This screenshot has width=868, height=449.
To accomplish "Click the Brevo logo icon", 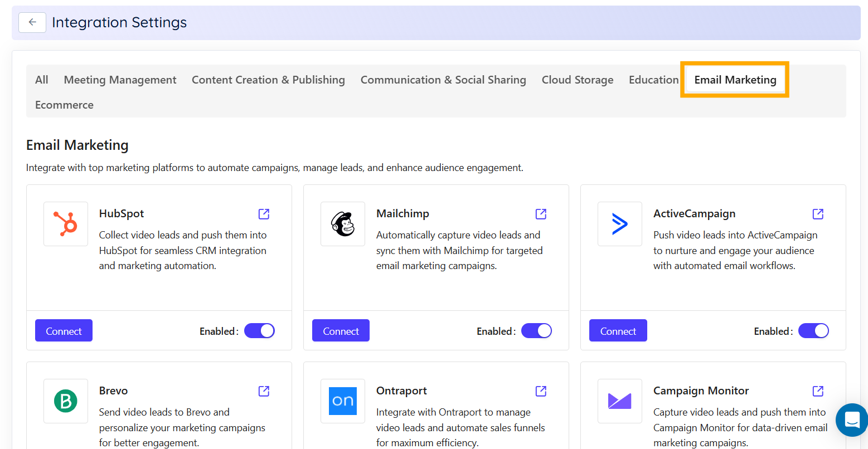I will pos(65,401).
